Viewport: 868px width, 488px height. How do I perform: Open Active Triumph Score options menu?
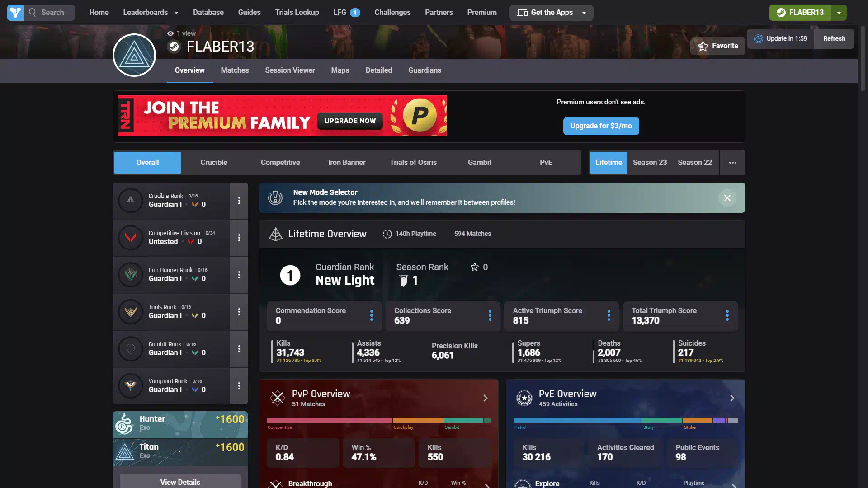609,315
